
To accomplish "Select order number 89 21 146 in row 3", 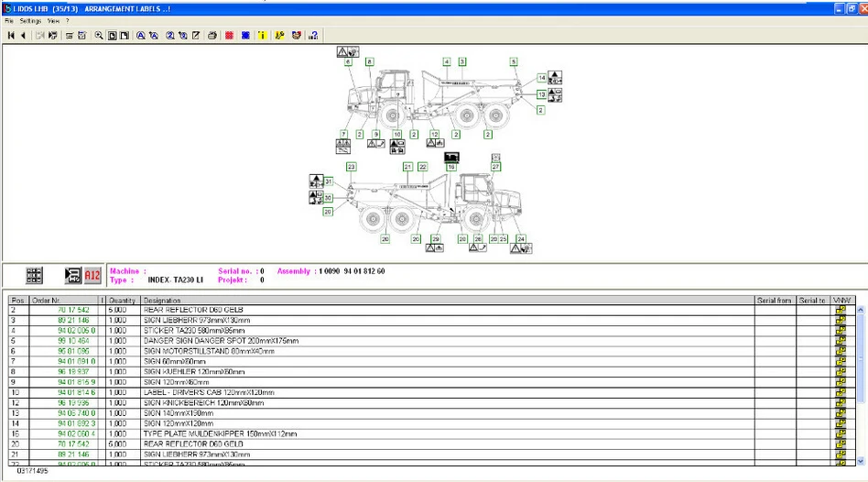I will (73, 320).
